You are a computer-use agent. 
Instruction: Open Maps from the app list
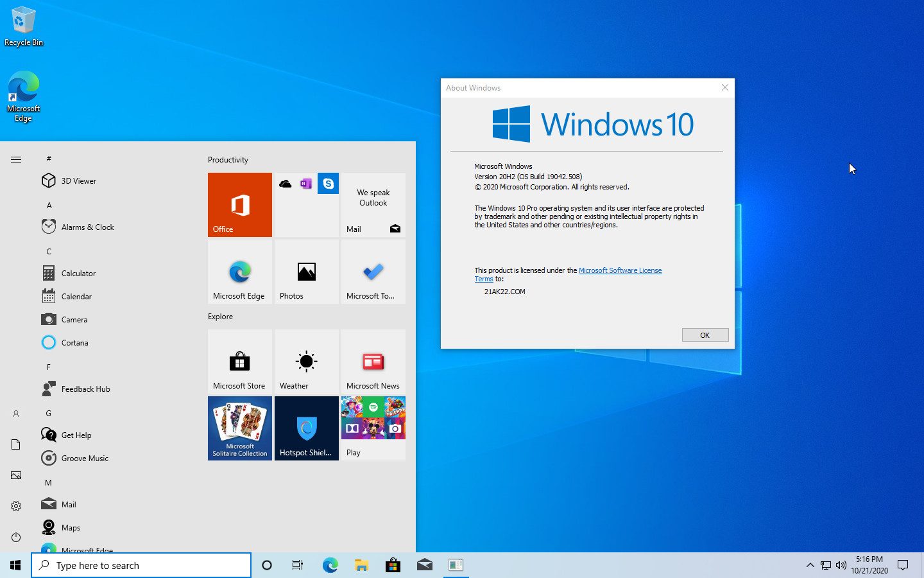click(116, 528)
